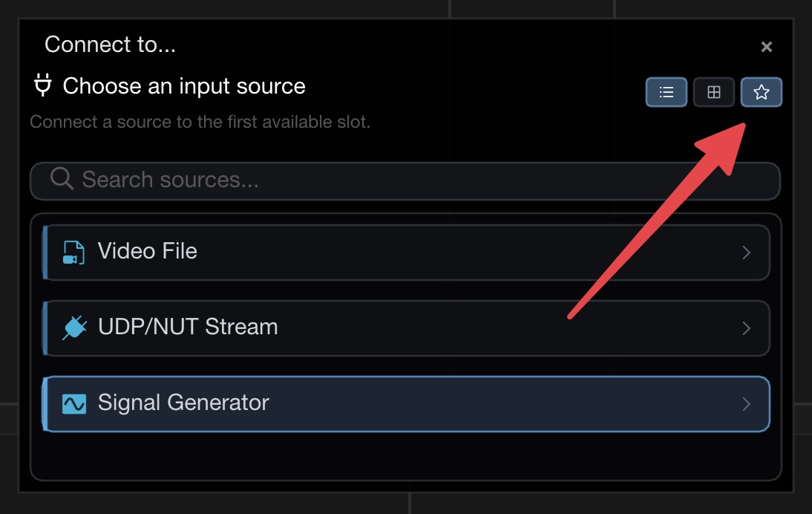Click the Signal Generator waveform icon
The image size is (812, 514).
73,403
